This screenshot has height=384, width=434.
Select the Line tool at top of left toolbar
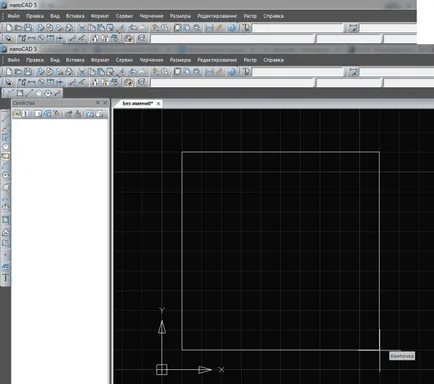click(x=6, y=118)
